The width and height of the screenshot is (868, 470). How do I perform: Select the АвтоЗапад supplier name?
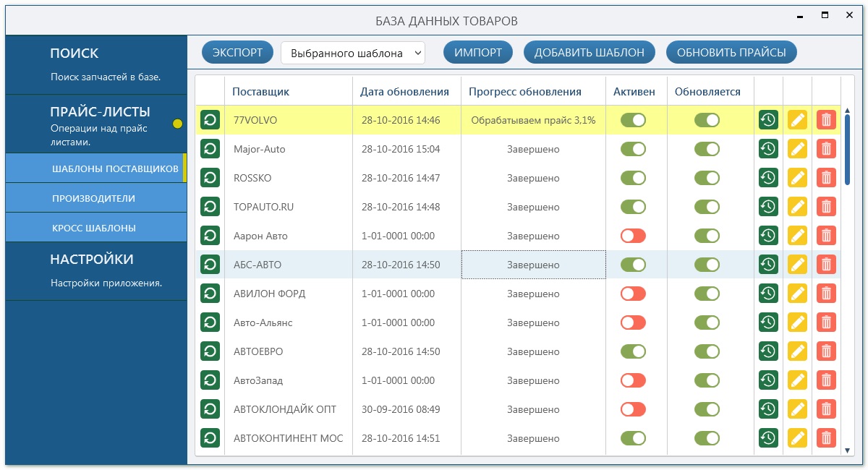pos(258,380)
